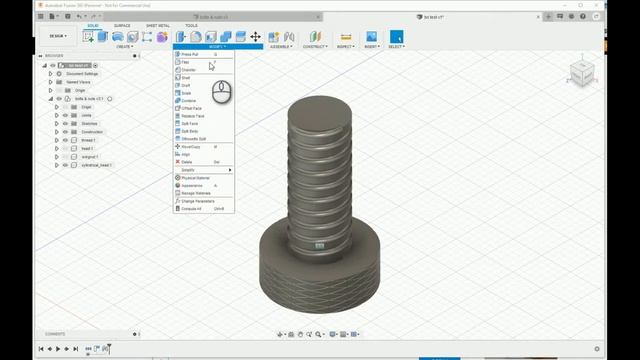The image size is (640, 360).
Task: Jump to timeline end button
Action: pyautogui.click(x=76, y=349)
